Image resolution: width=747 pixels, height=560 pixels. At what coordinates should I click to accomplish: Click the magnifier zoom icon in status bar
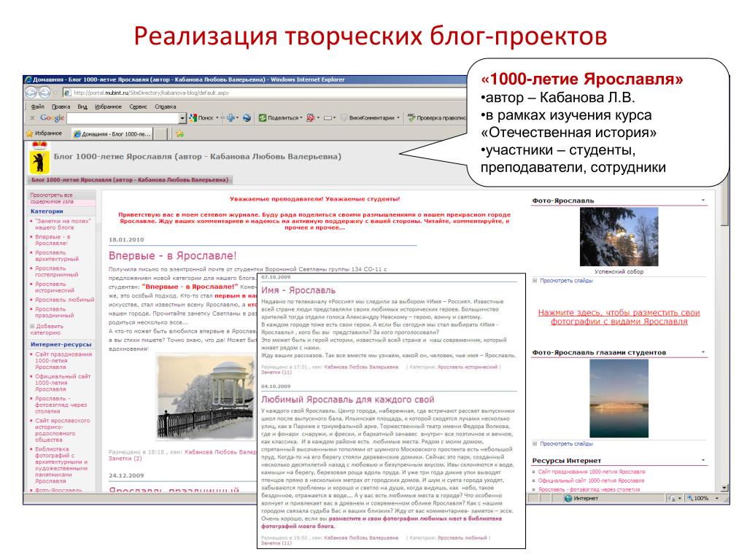690,499
